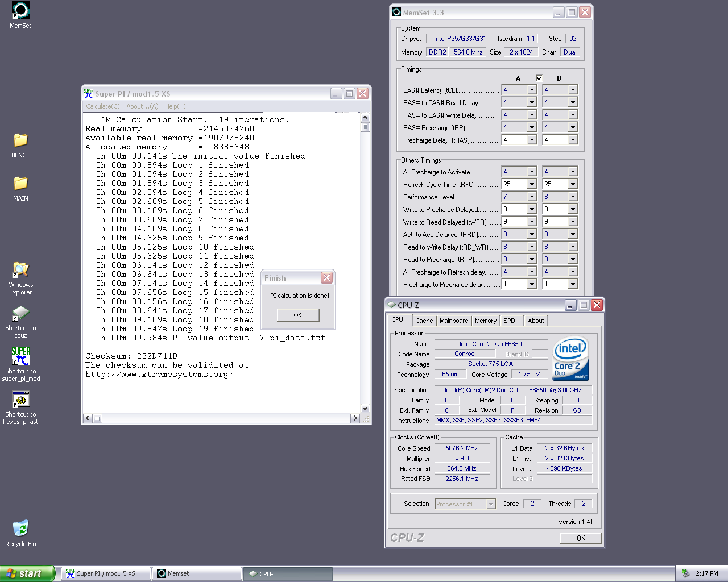Click the Conroe code name field
Image resolution: width=728 pixels, height=582 pixels.
coord(464,354)
